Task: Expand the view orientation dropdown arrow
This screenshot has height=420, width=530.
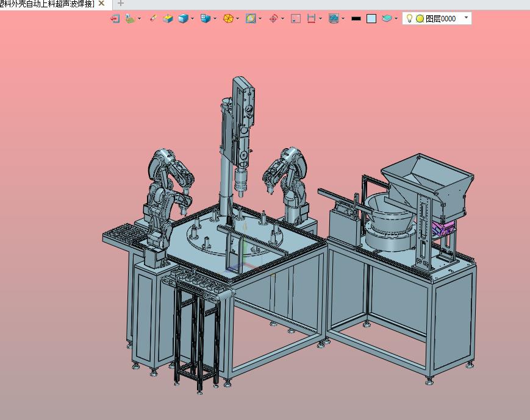Action: click(x=215, y=18)
